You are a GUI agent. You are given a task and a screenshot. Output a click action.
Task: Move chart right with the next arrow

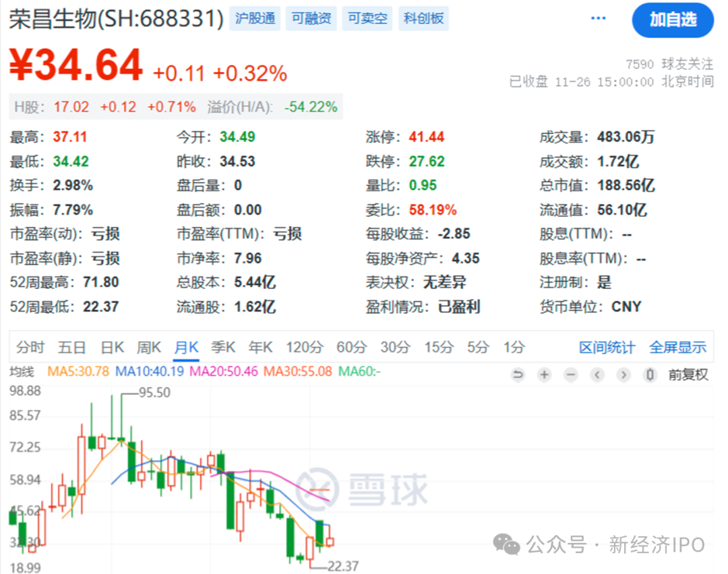[624, 375]
